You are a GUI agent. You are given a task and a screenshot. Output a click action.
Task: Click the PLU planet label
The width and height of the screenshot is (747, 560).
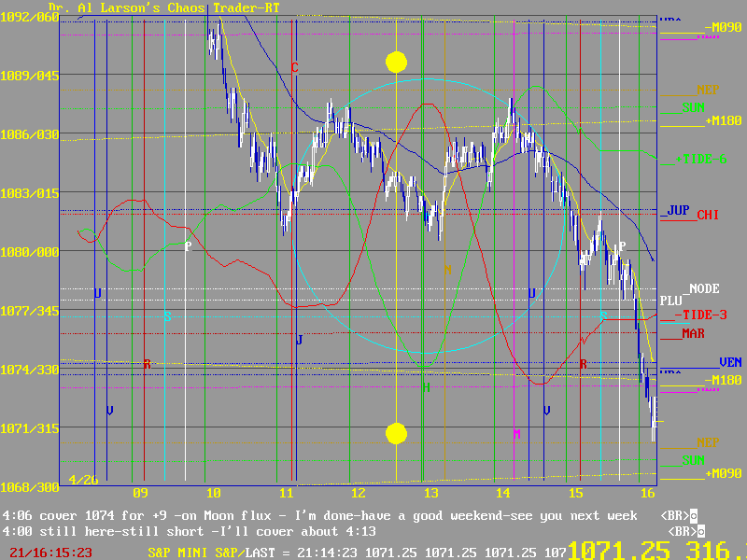(x=671, y=301)
